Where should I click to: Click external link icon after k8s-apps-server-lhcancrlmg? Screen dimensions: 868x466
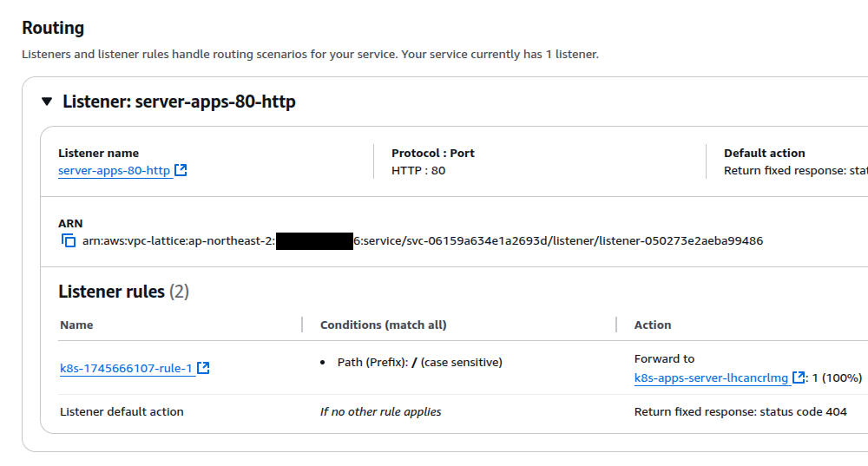(799, 378)
